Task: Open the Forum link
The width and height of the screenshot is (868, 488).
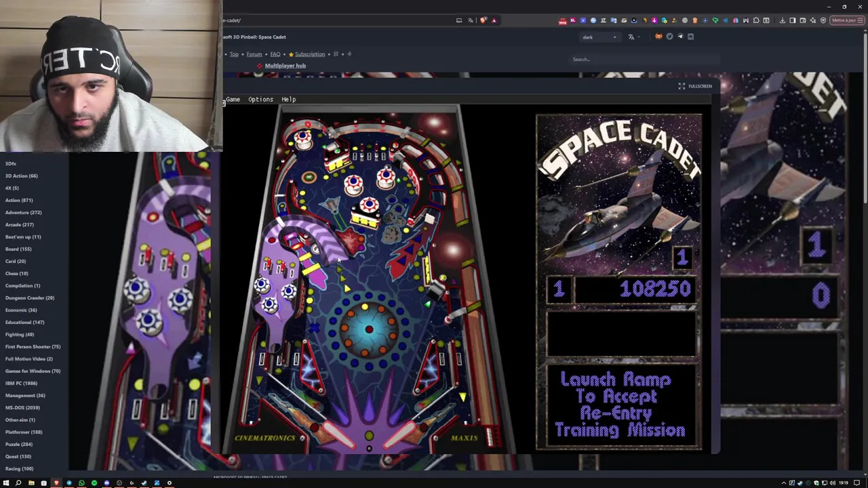Action: click(254, 54)
